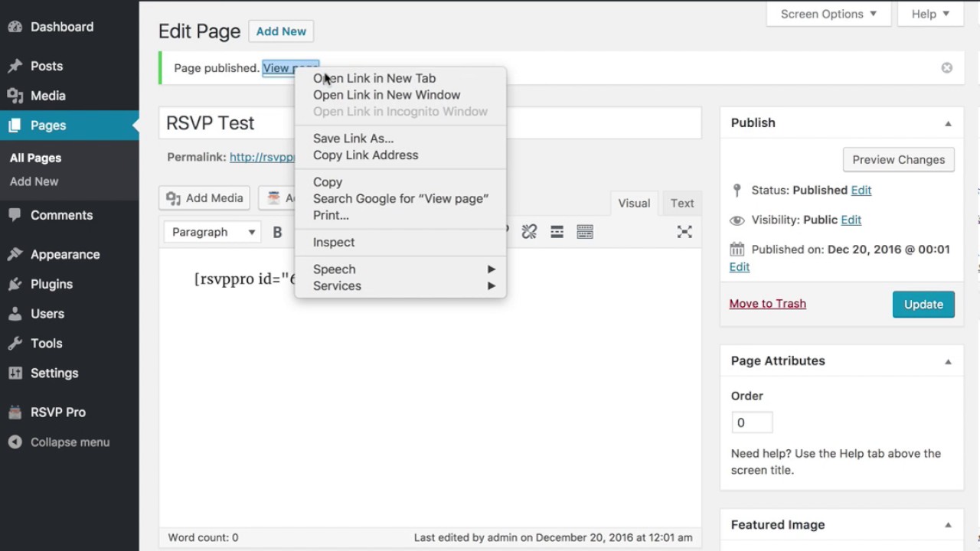Screen dimensions: 980x551
Task: Select Copy Link Address
Action: coord(400,155)
